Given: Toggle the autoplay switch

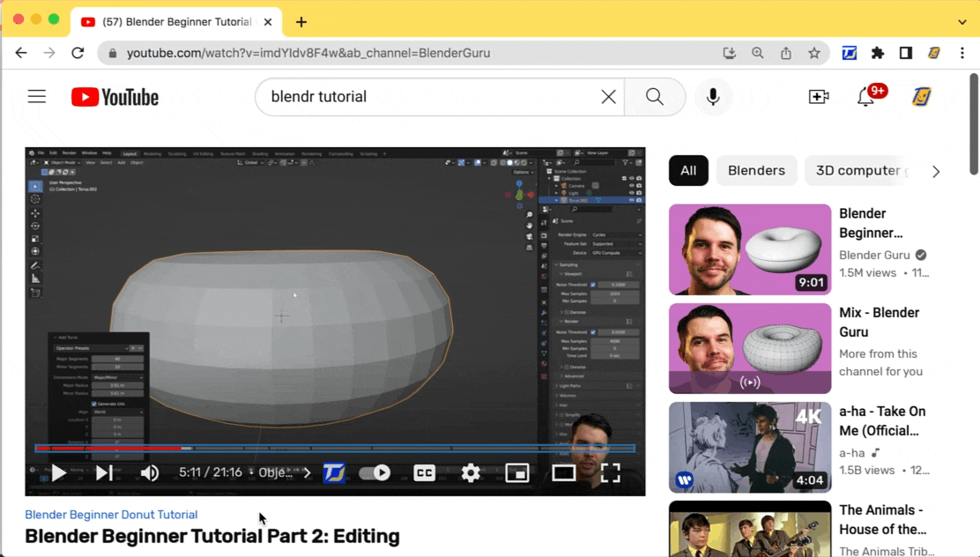Looking at the screenshot, I should (x=375, y=472).
